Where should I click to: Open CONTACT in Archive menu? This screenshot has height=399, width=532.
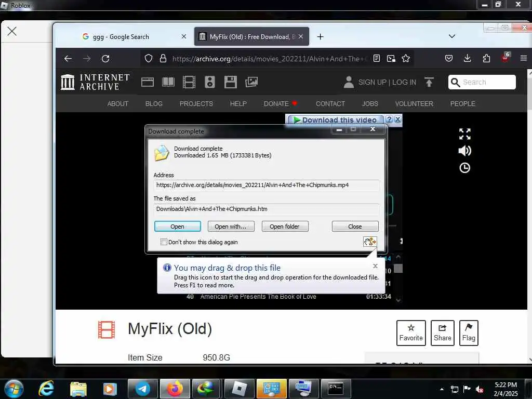(x=330, y=104)
